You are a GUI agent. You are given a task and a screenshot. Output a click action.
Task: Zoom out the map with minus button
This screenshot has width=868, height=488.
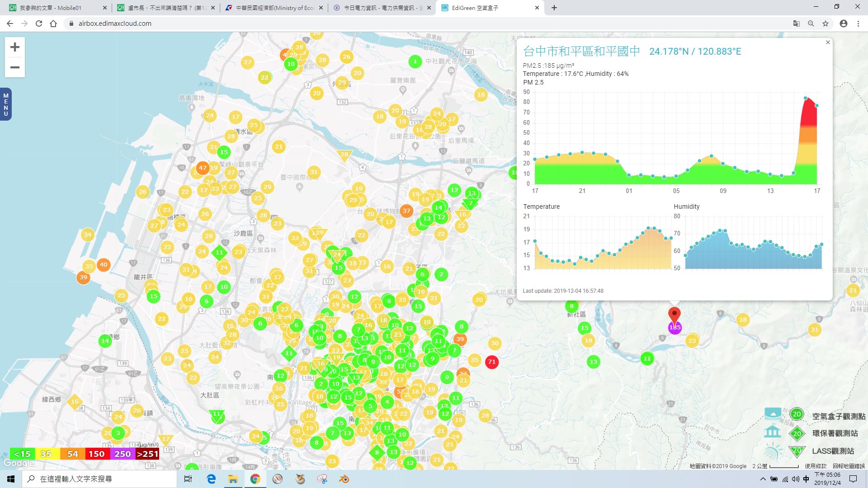(x=15, y=67)
